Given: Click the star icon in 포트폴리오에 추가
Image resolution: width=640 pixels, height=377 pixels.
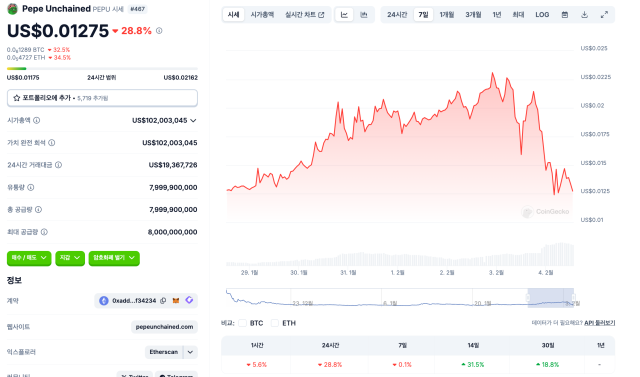Looking at the screenshot, I should pos(17,98).
